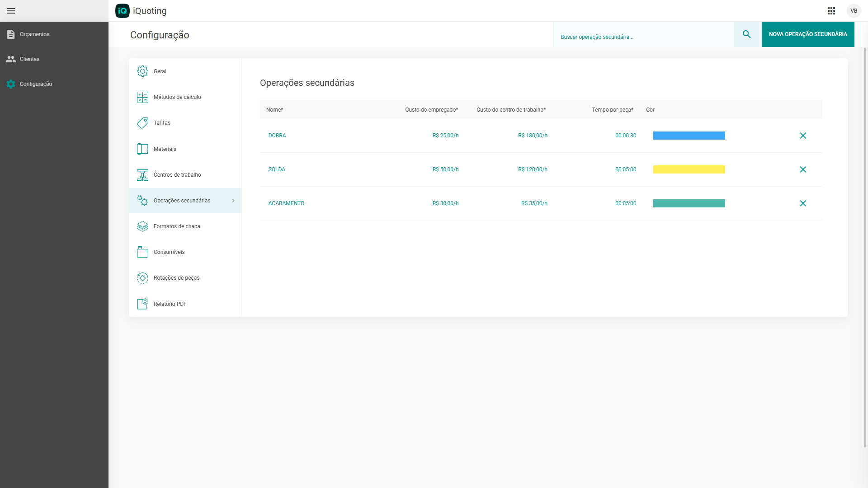Click the Formatos de chapa layers icon
Viewport: 868px width, 488px height.
coord(142,226)
